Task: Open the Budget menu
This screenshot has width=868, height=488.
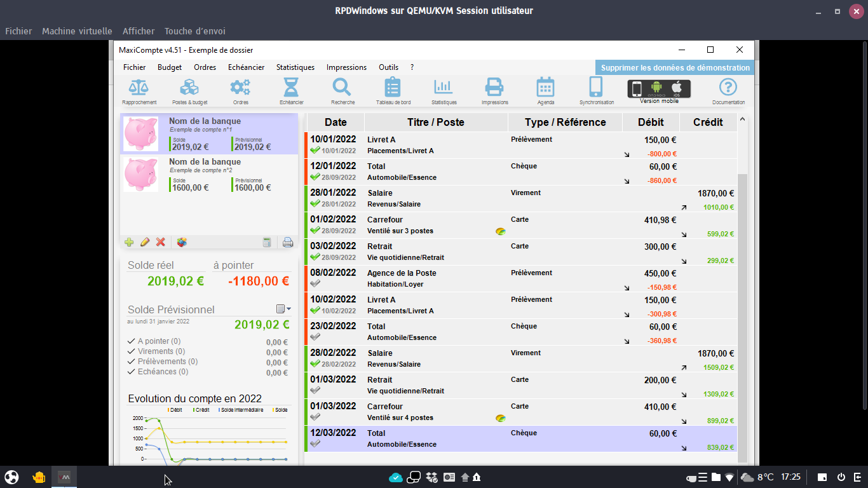Action: [x=170, y=67]
